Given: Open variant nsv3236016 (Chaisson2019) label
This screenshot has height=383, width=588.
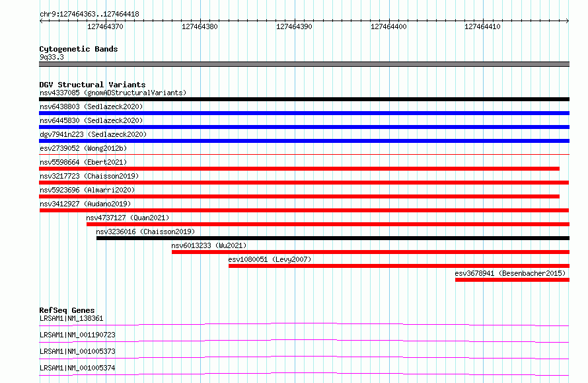Looking at the screenshot, I should point(145,232).
